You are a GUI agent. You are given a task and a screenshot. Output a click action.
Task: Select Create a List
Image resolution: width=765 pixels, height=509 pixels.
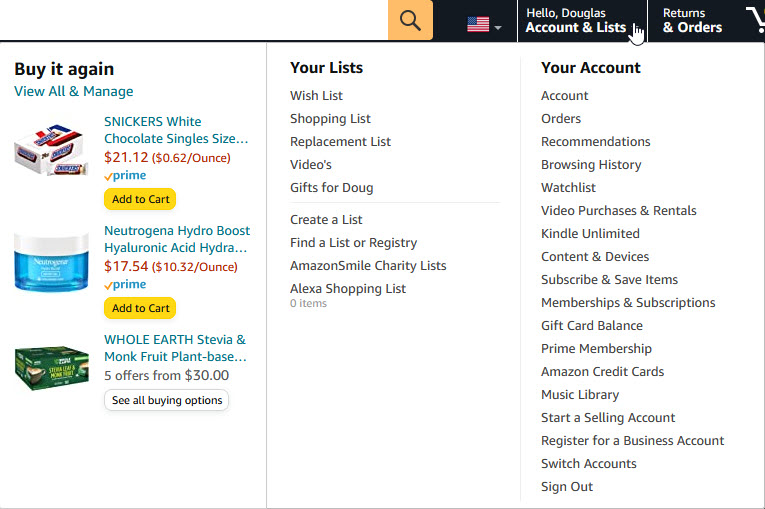tap(326, 220)
